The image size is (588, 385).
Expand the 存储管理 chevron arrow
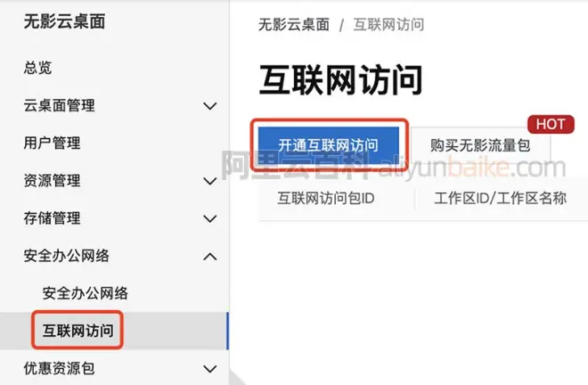(x=210, y=218)
